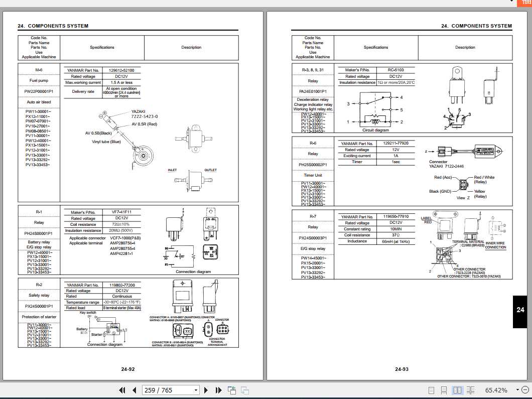Click the Battery relay use text
Viewport: 532px width, 399px height.
(39, 242)
